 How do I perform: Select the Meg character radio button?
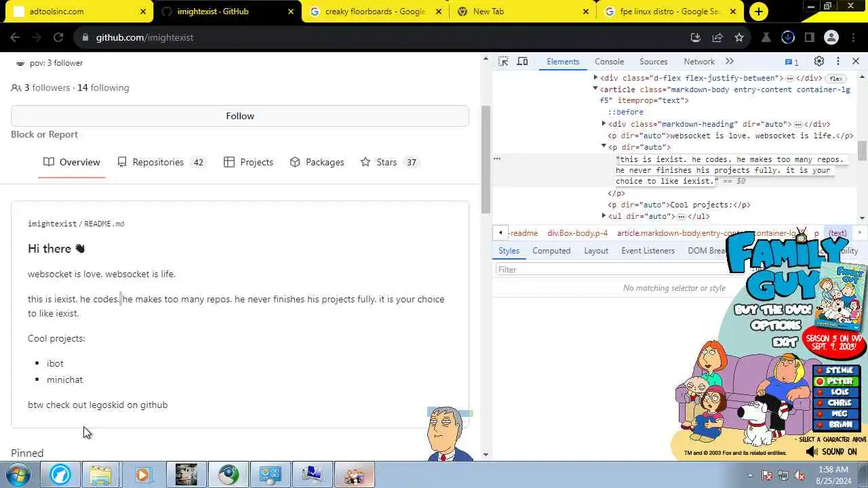tap(836, 413)
